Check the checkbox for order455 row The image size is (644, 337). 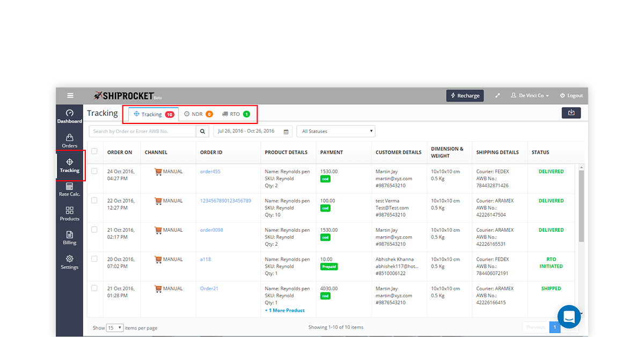point(94,171)
